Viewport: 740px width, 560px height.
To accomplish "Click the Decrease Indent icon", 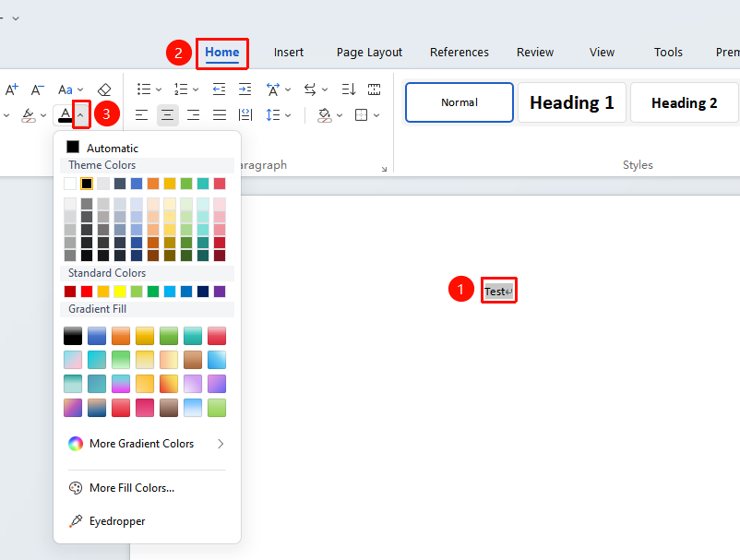I will tap(219, 89).
